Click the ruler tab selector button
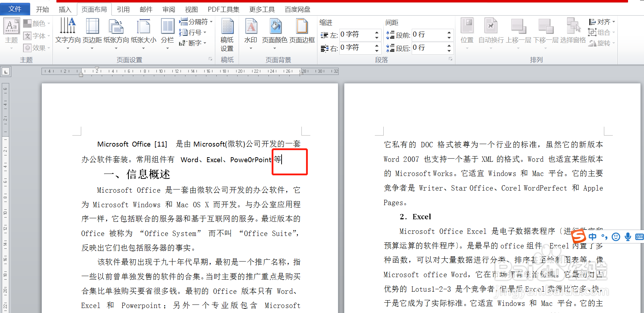 [x=6, y=72]
